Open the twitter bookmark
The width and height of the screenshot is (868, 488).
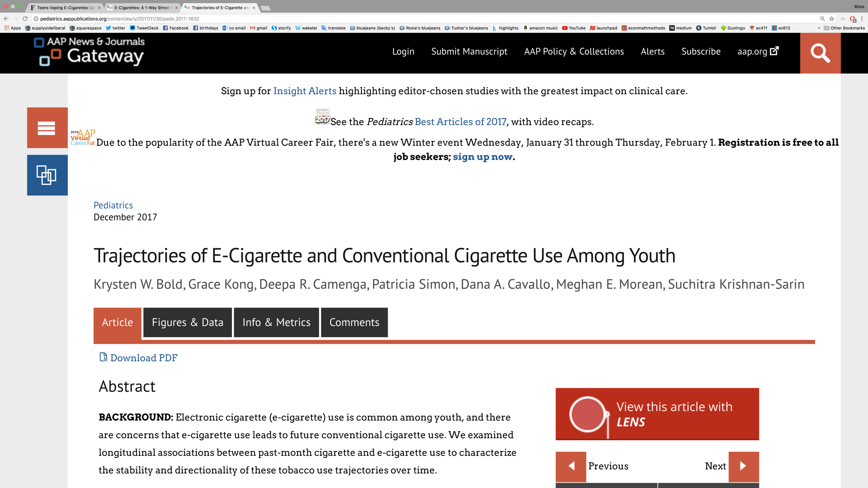pos(116,28)
